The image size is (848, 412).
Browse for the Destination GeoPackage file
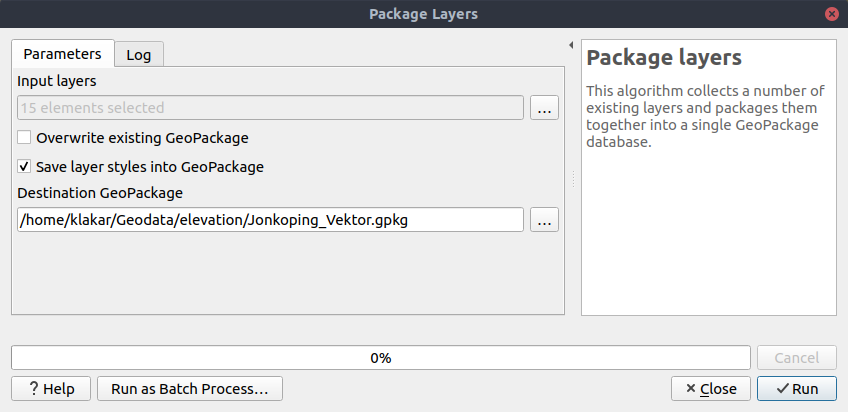pyautogui.click(x=544, y=220)
